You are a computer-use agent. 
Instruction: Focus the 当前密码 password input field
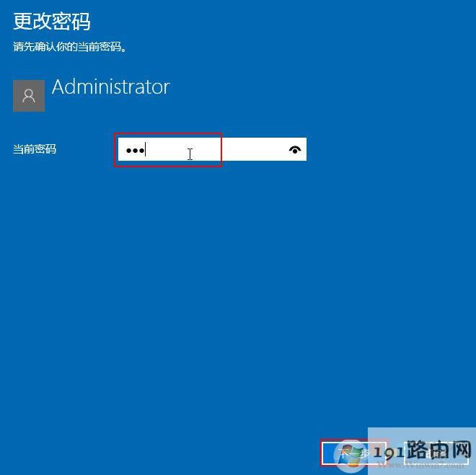point(212,149)
